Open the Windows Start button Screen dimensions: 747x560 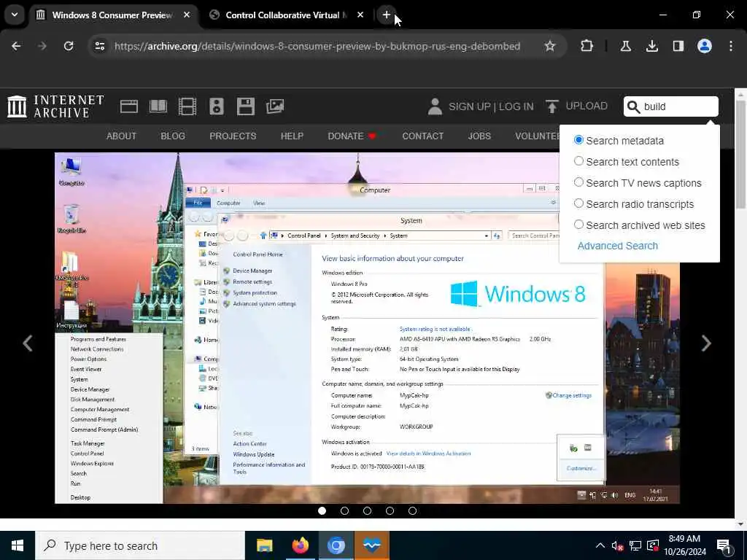pos(18,545)
